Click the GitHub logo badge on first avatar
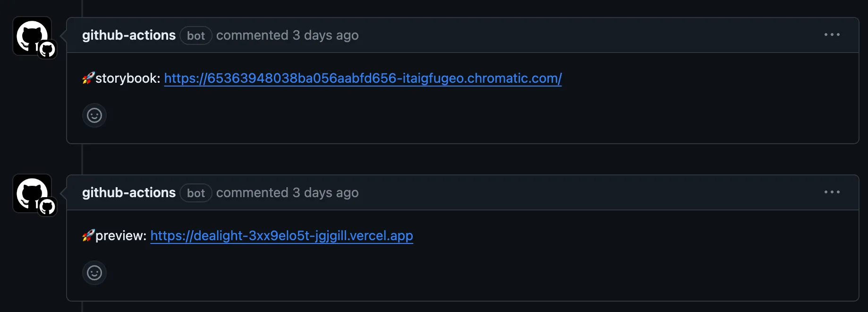This screenshot has height=312, width=868. [x=47, y=49]
